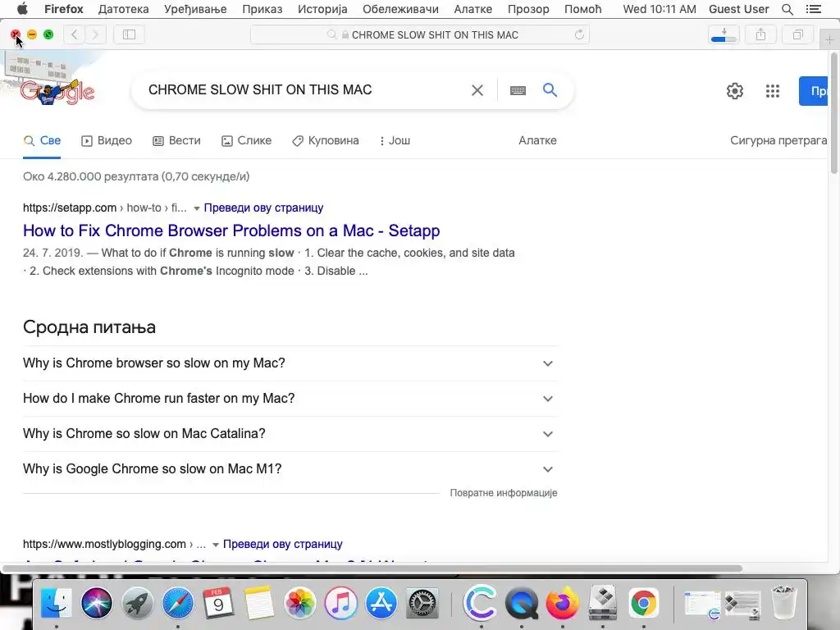Open Notes in the dock
Viewport: 840px width, 630px height.
coord(258,603)
